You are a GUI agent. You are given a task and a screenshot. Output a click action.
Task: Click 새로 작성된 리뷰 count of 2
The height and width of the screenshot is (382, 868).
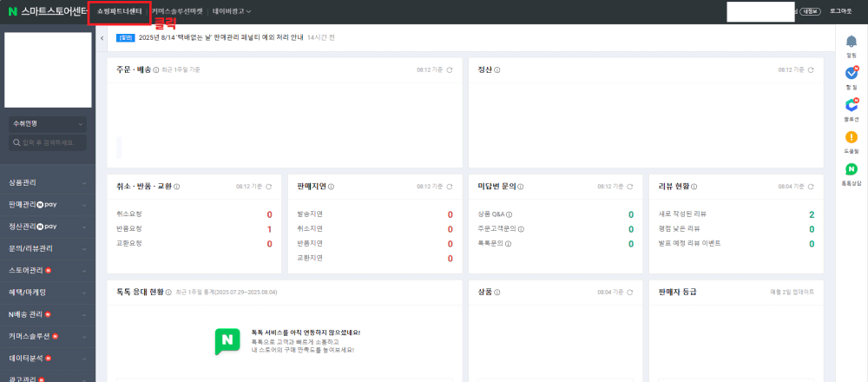pos(812,214)
